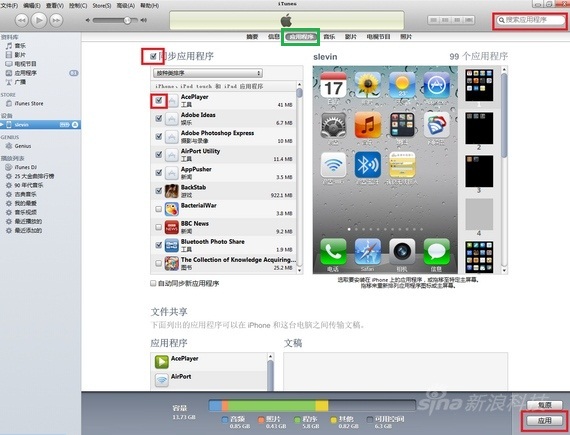Switch to the 信息 tab

[273, 37]
